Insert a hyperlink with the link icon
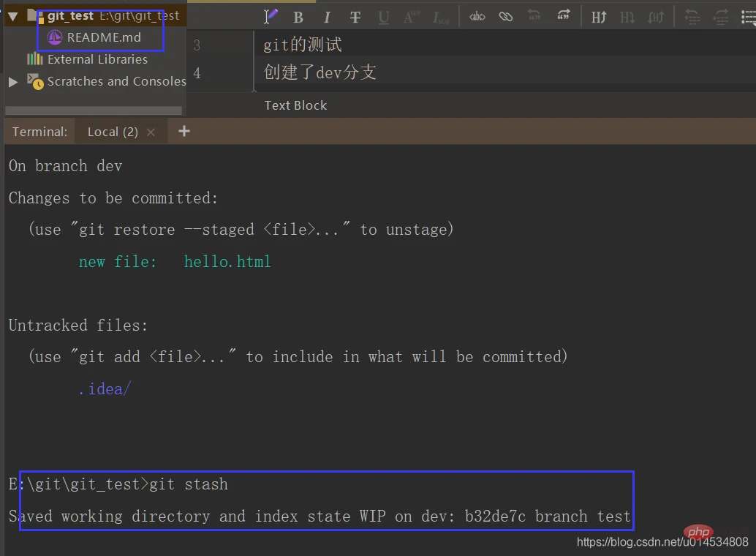The width and height of the screenshot is (756, 556). click(x=506, y=17)
